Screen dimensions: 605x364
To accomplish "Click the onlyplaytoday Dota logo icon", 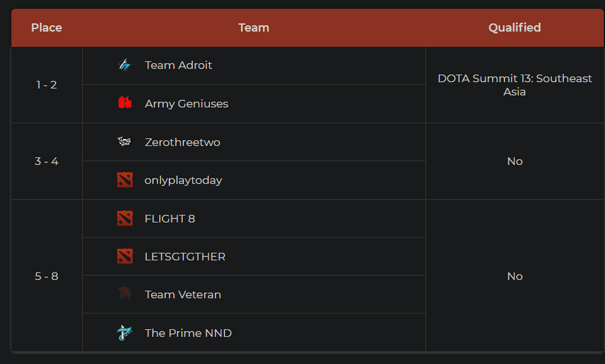I will [125, 180].
